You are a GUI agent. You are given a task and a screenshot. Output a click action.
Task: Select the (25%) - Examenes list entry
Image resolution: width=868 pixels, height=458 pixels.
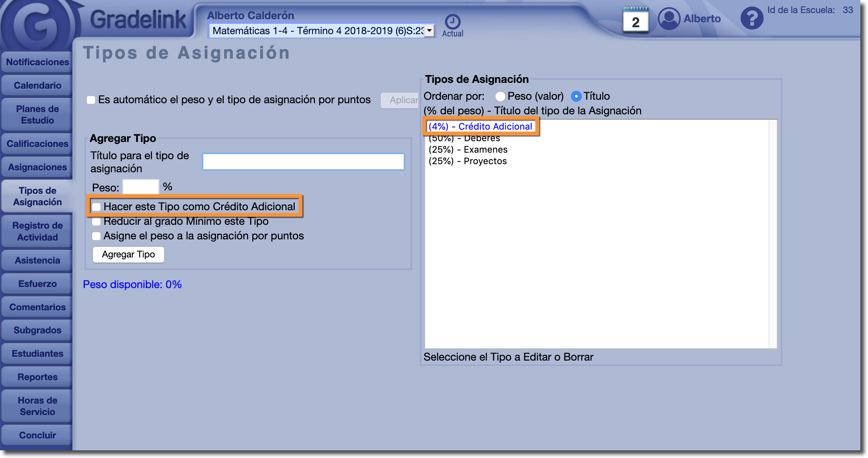point(468,150)
